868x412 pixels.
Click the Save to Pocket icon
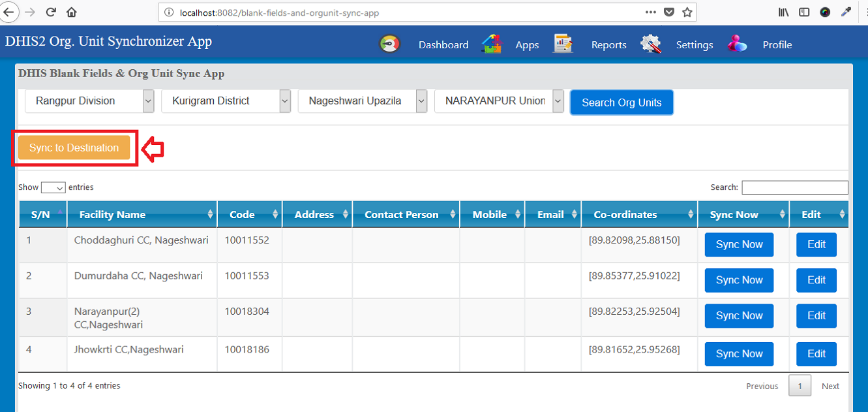(x=668, y=12)
